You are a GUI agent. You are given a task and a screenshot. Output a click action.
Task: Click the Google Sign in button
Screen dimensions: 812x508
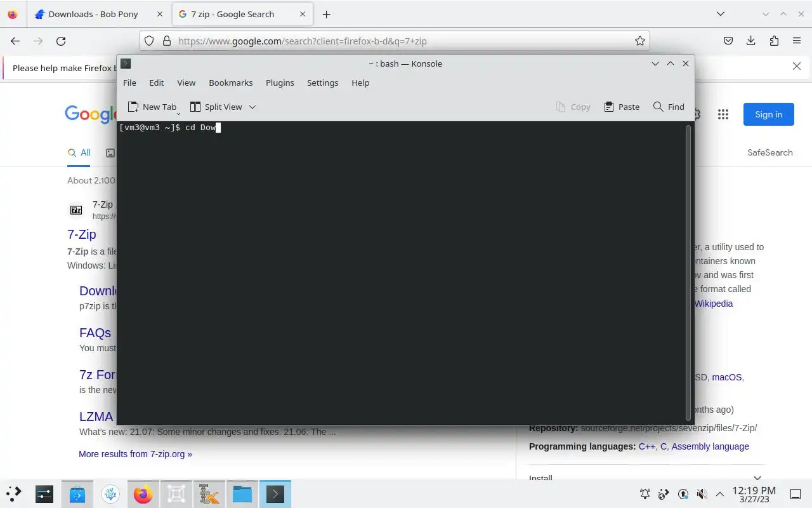pyautogui.click(x=769, y=114)
